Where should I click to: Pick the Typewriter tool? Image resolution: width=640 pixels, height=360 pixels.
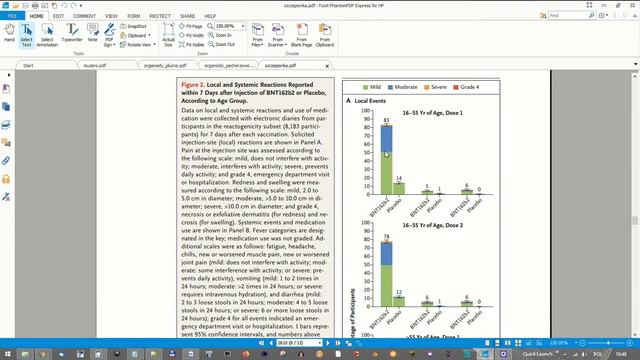[72, 33]
